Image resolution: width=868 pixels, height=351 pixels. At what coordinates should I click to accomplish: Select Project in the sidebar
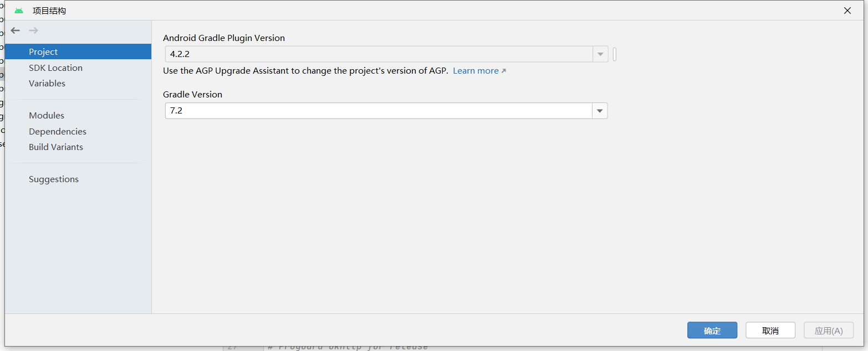click(x=43, y=51)
